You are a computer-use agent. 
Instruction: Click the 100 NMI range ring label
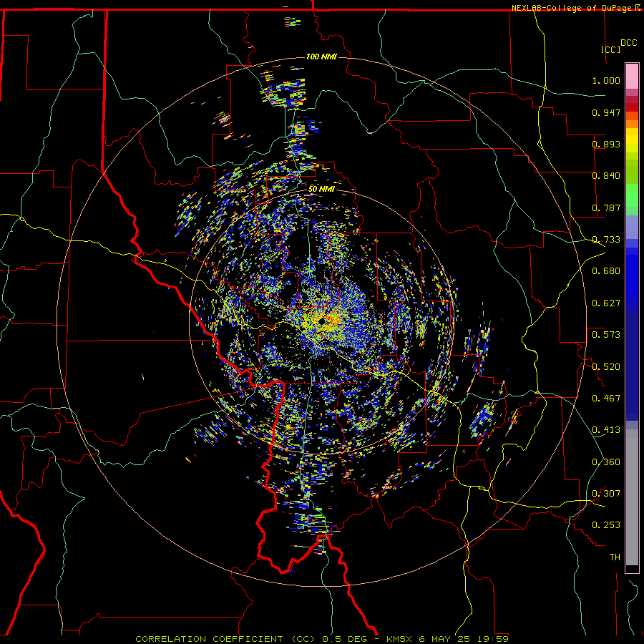coord(321,57)
